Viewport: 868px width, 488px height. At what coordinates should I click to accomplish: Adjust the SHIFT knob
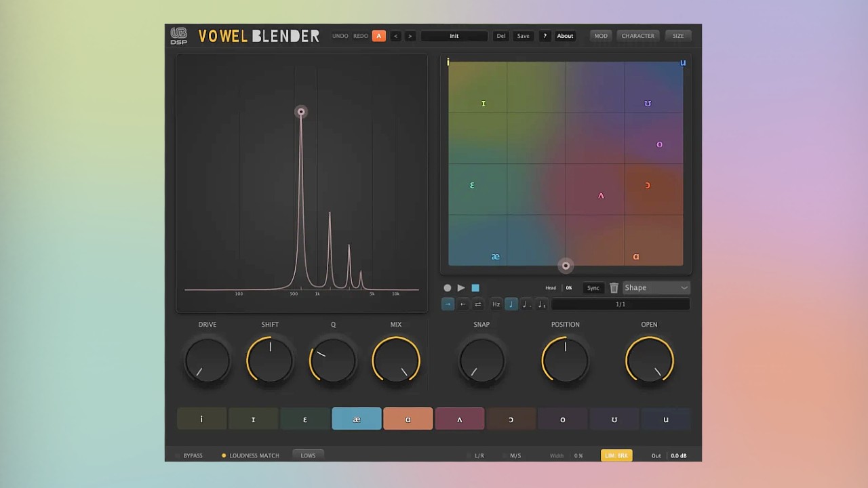coord(270,360)
